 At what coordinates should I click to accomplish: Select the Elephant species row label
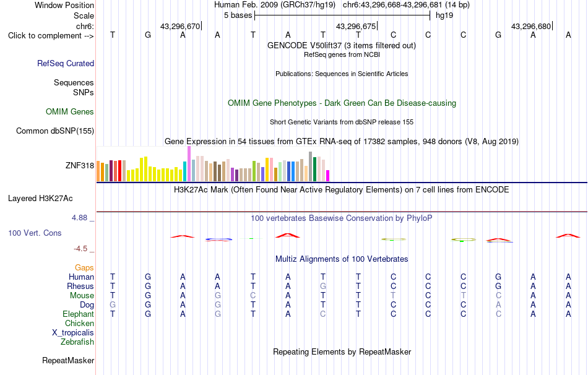click(79, 314)
